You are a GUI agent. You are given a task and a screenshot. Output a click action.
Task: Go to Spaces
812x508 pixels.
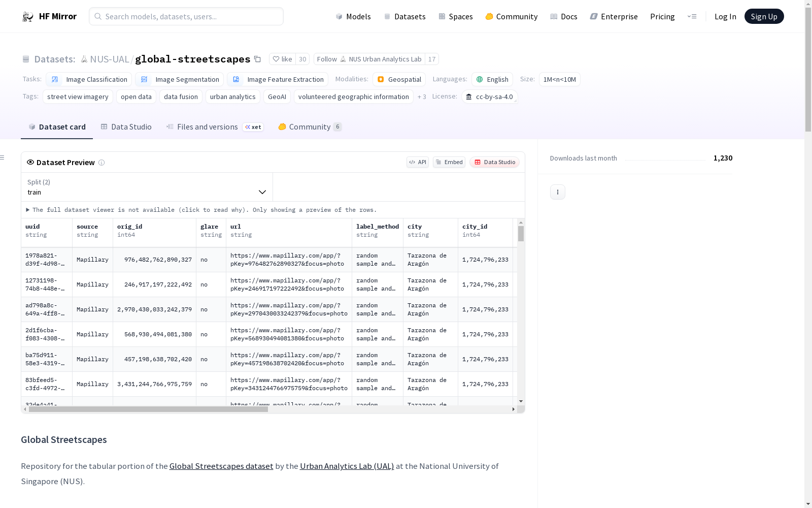click(455, 16)
